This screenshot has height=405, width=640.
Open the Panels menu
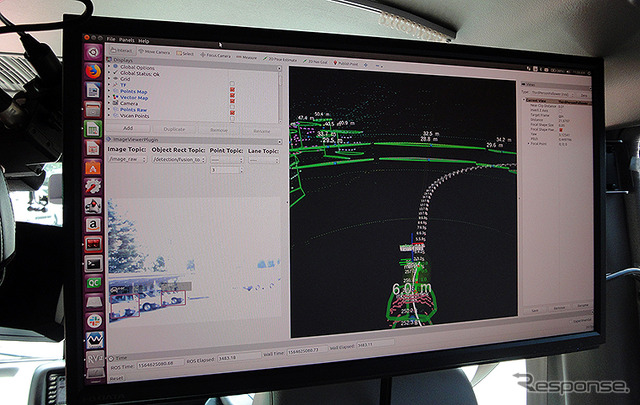127,40
